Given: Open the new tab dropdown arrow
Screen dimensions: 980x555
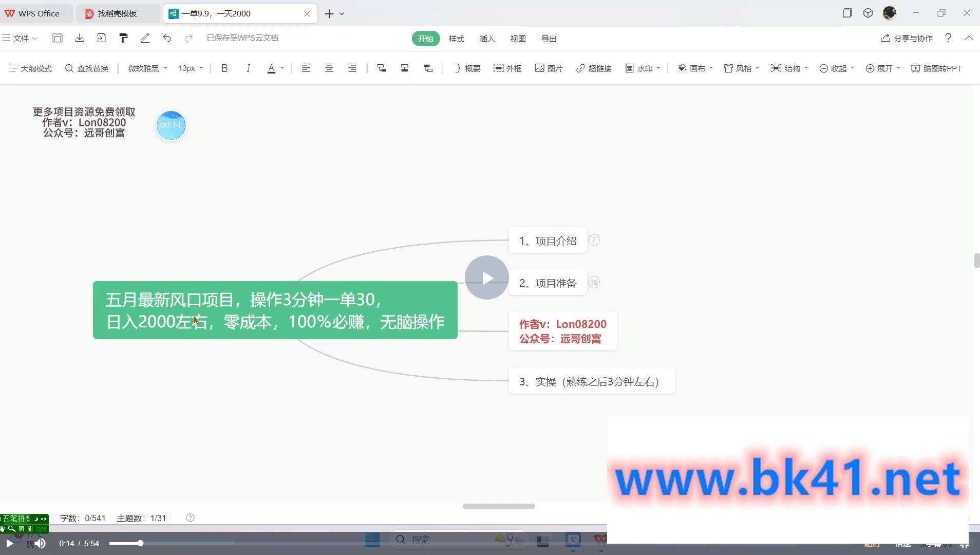Looking at the screenshot, I should 342,14.
